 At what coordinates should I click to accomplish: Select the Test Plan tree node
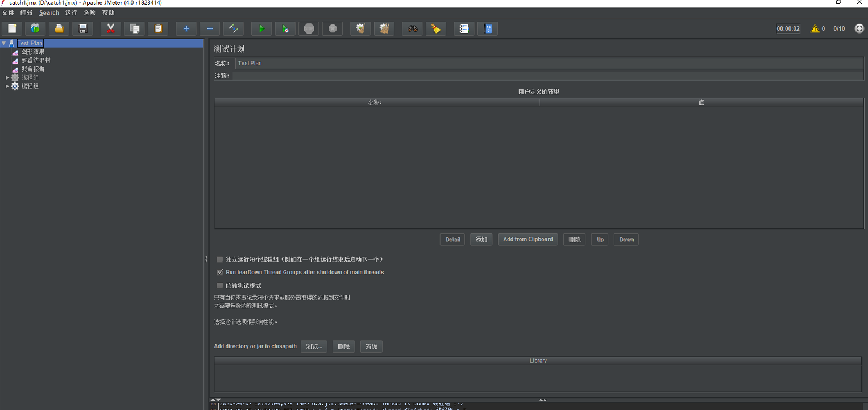(x=30, y=43)
